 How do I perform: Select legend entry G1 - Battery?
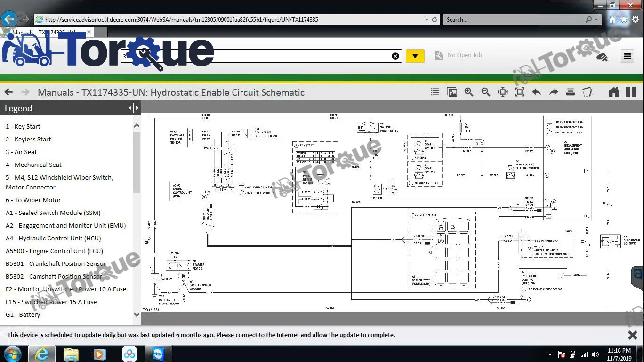pos(23,314)
